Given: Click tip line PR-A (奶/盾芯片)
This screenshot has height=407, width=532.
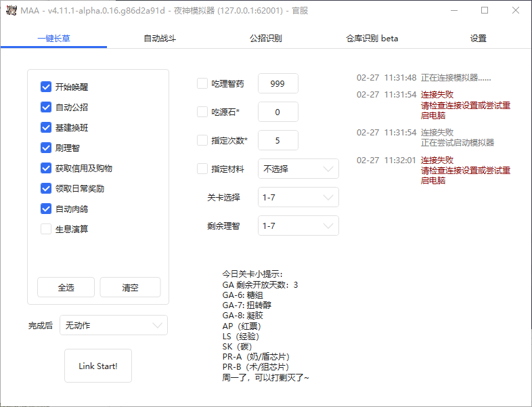Looking at the screenshot, I should (256, 357).
